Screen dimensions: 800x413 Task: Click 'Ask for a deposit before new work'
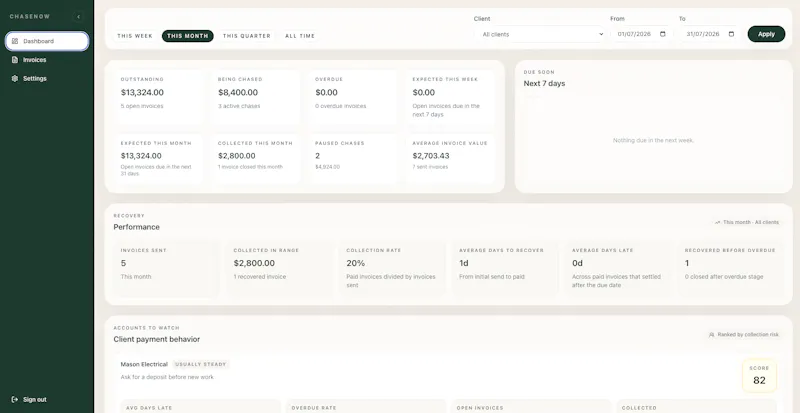point(167,377)
